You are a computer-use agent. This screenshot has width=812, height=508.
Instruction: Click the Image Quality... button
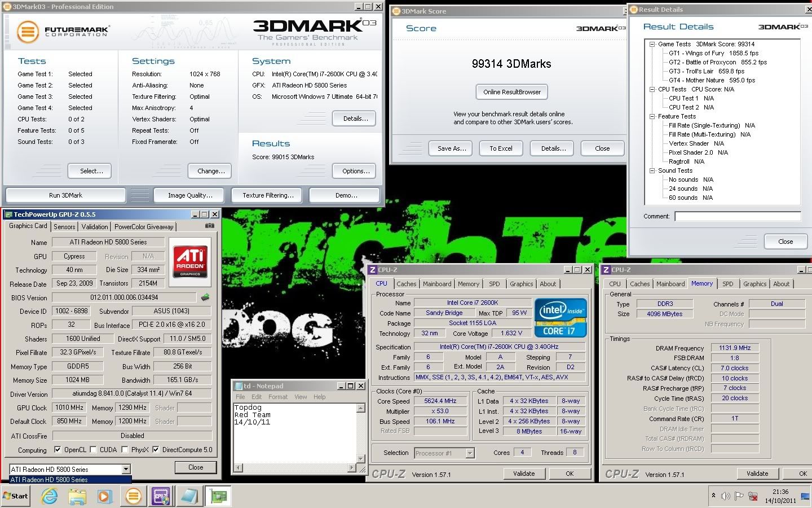(190, 195)
